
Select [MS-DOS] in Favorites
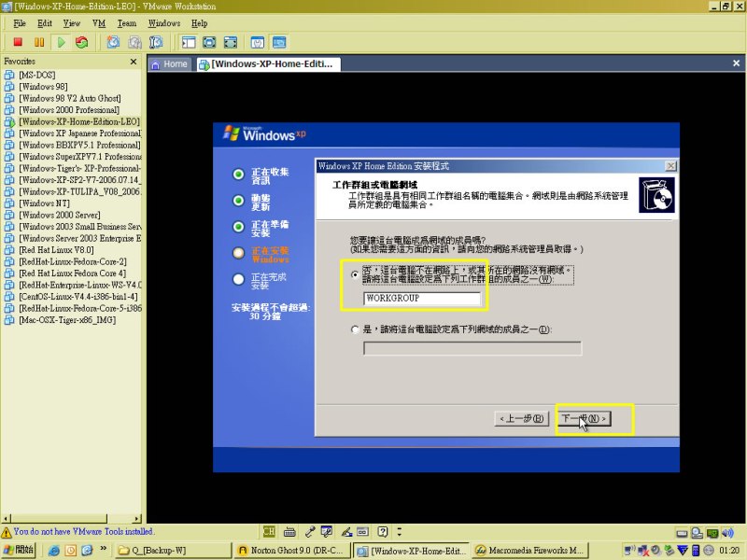(37, 75)
